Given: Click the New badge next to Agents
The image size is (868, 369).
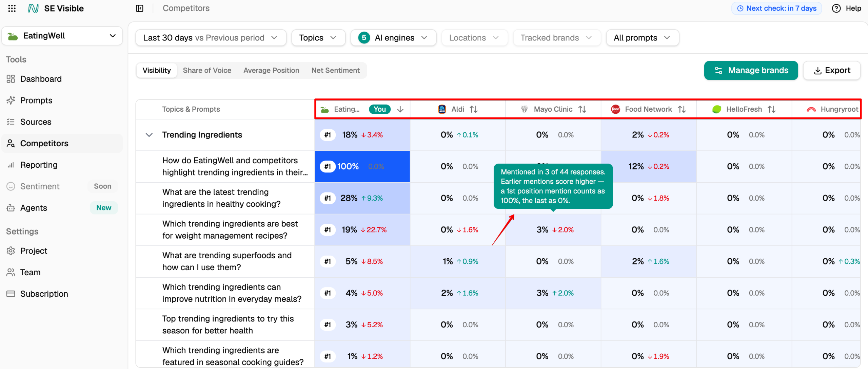Looking at the screenshot, I should coord(103,208).
